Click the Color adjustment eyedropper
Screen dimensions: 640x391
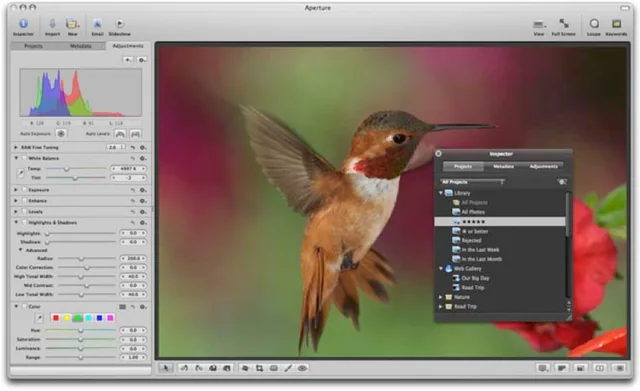click(x=39, y=318)
